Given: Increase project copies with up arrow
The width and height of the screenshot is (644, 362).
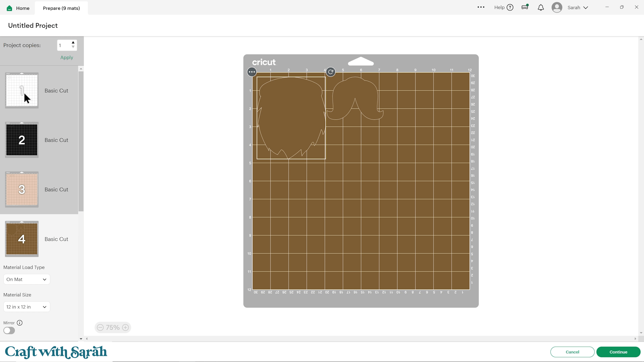Looking at the screenshot, I should [x=73, y=43].
